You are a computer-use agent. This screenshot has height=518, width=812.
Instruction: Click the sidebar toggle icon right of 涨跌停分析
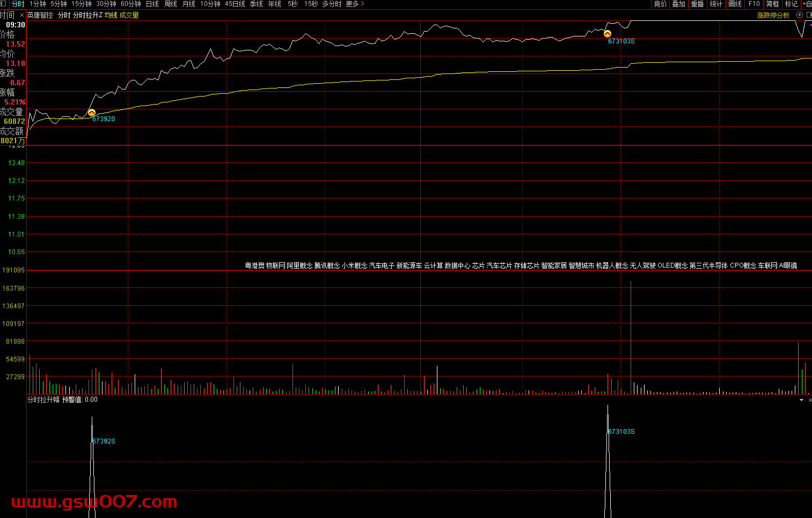[x=809, y=15]
